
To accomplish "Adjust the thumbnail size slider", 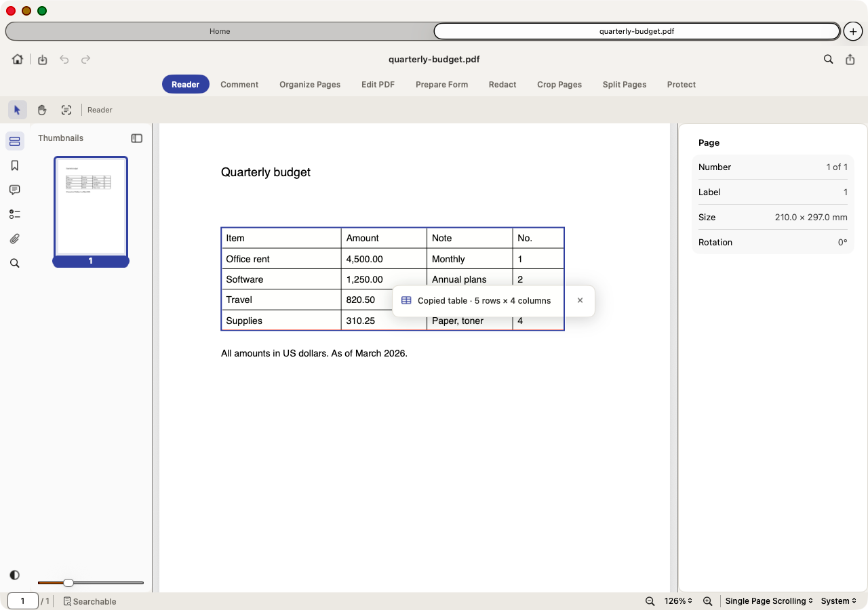I will point(68,583).
